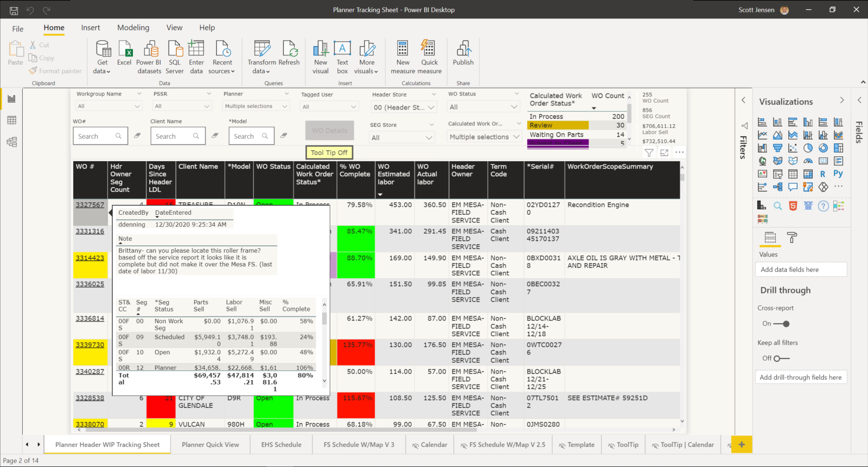This screenshot has width=868, height=467.
Task: Click the Undo icon in title bar
Action: pos(30,10)
